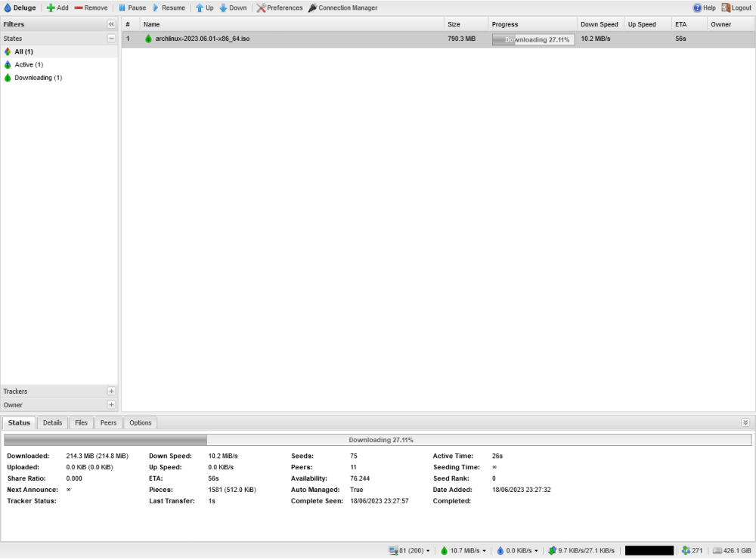
Task: Pause the selected torrent
Action: point(132,8)
